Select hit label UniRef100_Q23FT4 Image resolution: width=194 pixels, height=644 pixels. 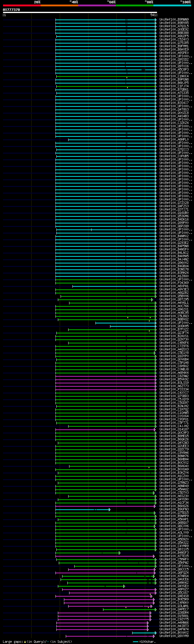[x=174, y=333]
